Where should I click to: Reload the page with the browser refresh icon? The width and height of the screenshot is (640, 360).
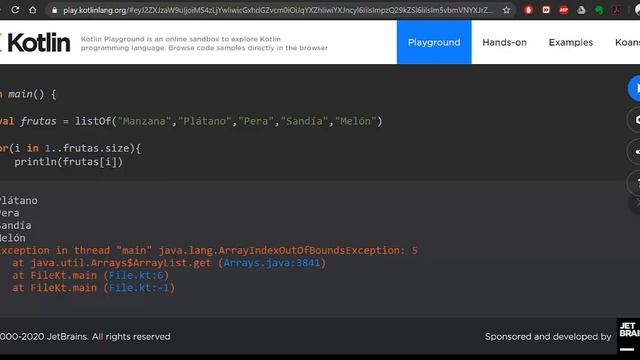pos(15,10)
